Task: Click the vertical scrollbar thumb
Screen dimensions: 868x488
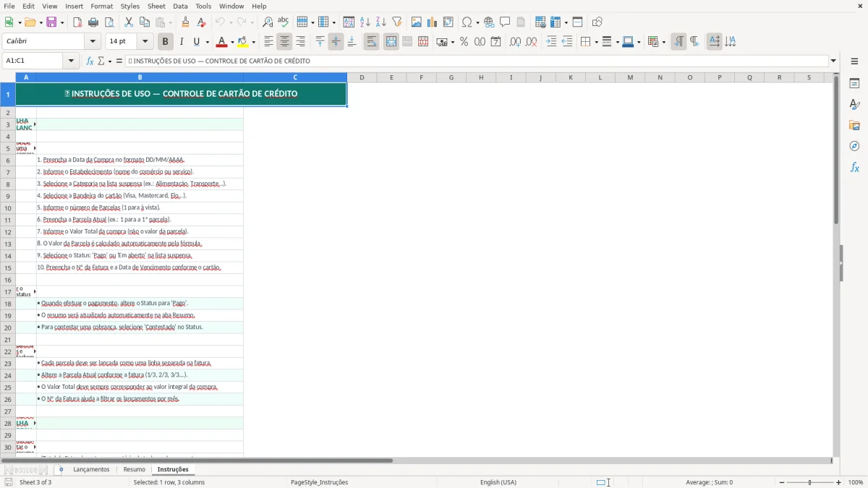Action: (837, 150)
